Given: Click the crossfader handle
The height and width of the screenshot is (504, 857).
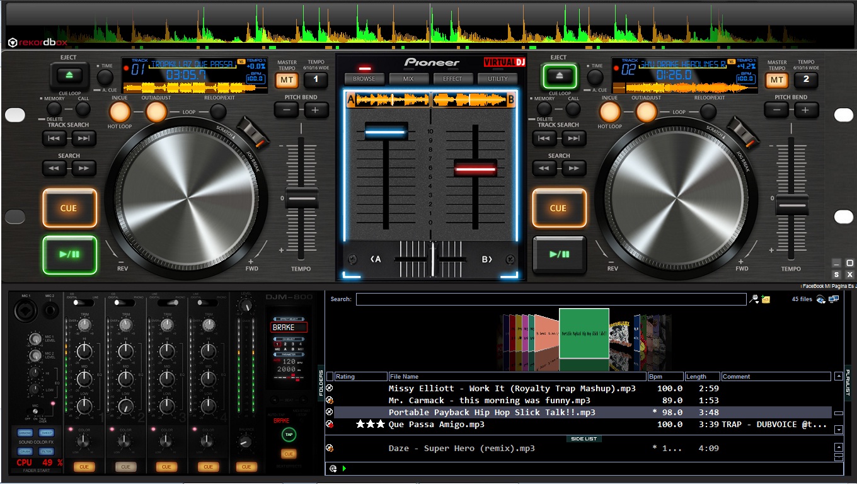Looking at the screenshot, I should (x=432, y=259).
